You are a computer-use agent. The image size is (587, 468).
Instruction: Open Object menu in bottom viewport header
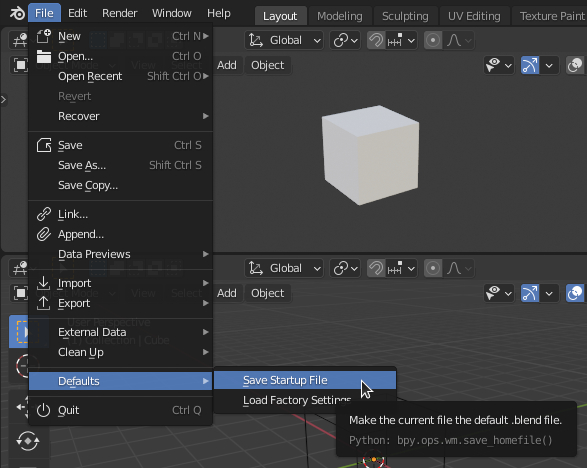tap(268, 293)
